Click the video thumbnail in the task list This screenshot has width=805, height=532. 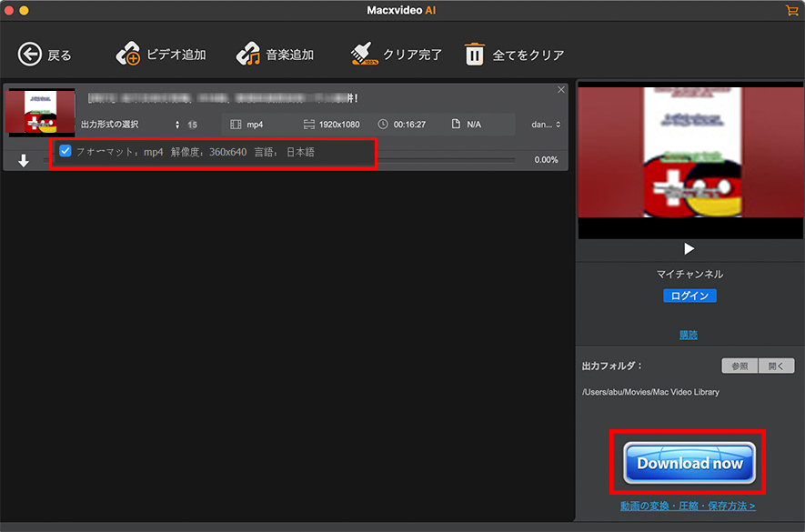pyautogui.click(x=40, y=112)
